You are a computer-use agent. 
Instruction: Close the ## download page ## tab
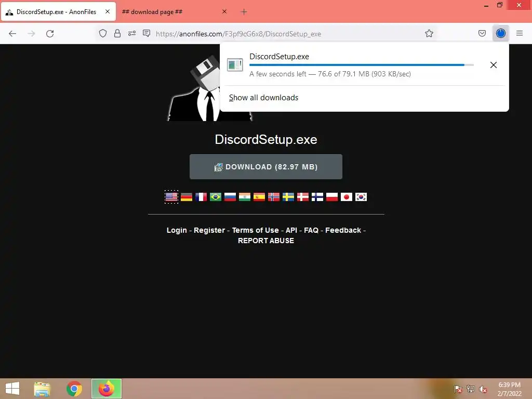224,11
